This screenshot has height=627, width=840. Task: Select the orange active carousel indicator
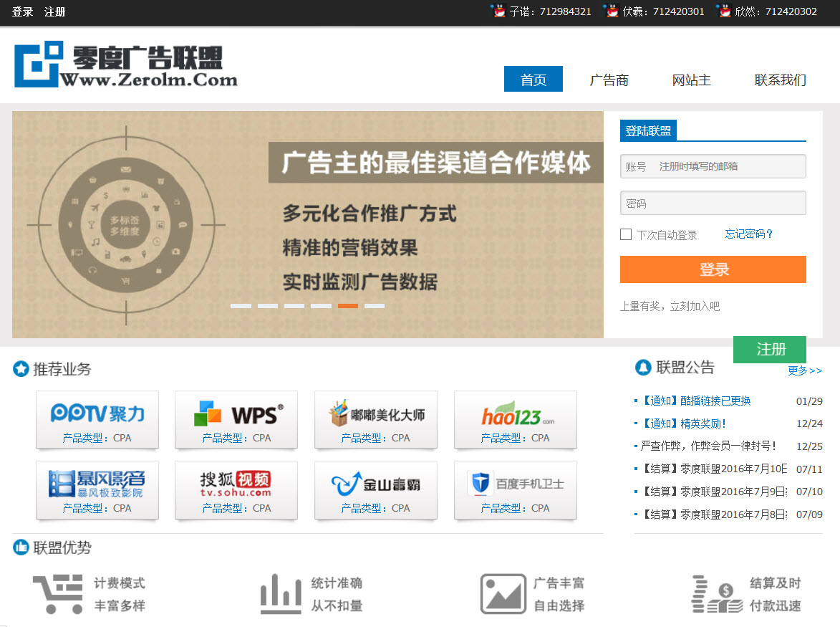[348, 306]
